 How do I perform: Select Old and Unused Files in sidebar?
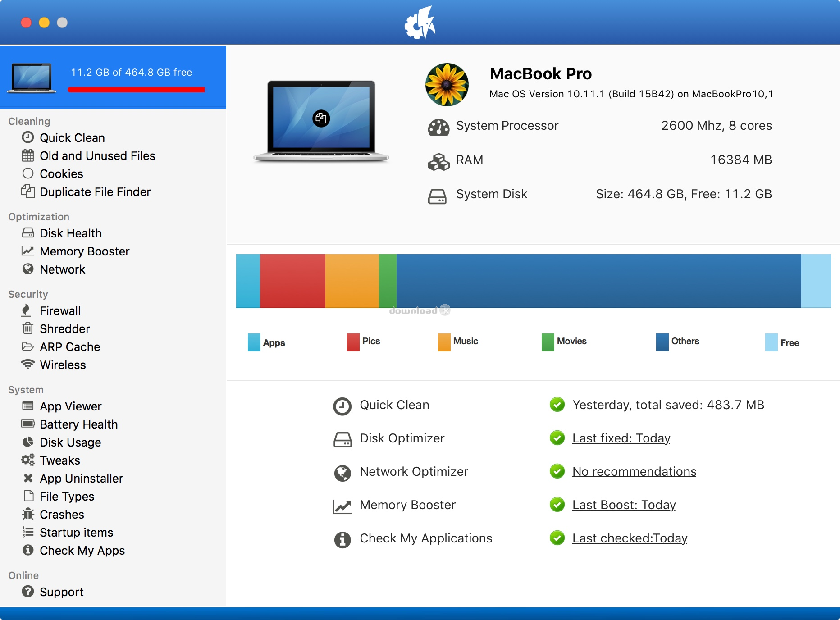click(97, 156)
